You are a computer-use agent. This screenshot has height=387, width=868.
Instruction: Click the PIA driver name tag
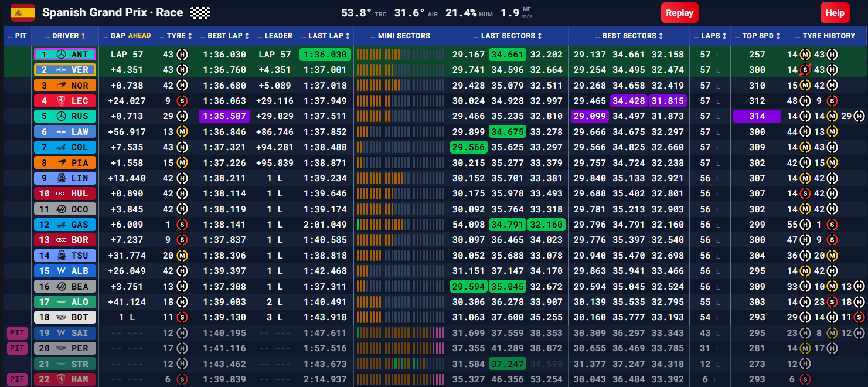tap(64, 163)
